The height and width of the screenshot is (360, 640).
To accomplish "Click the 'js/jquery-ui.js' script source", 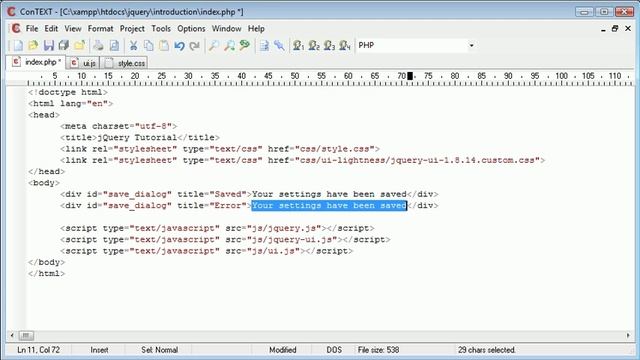I will coord(292,240).
